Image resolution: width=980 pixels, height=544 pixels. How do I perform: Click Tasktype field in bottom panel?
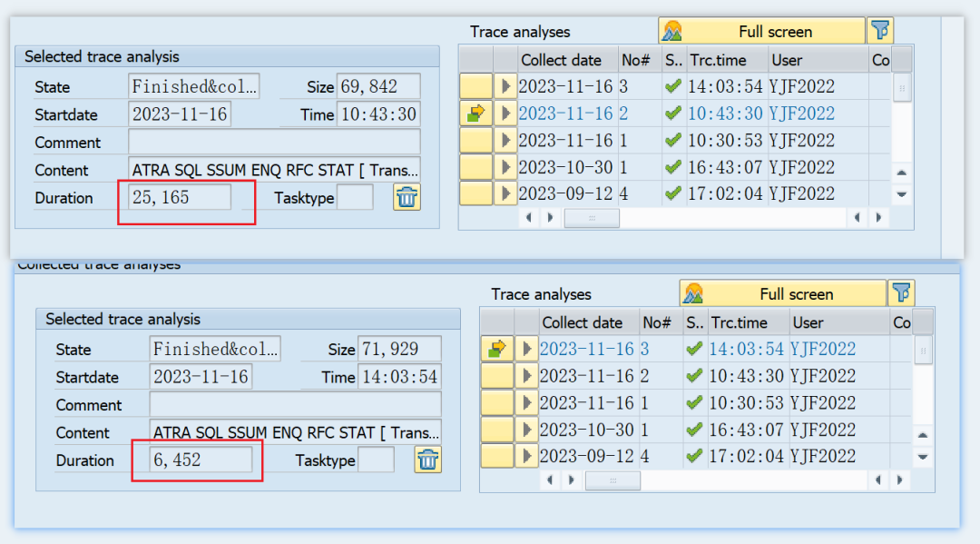377,460
